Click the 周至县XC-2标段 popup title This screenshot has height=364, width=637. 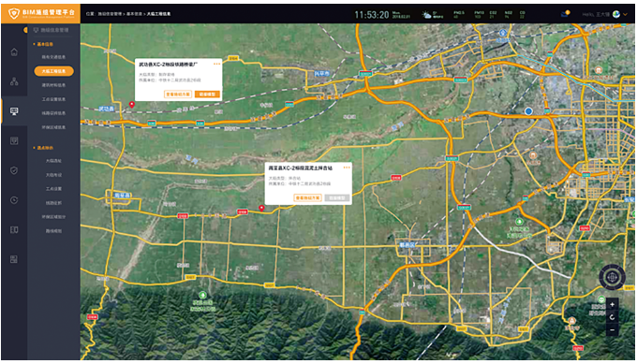coord(300,168)
